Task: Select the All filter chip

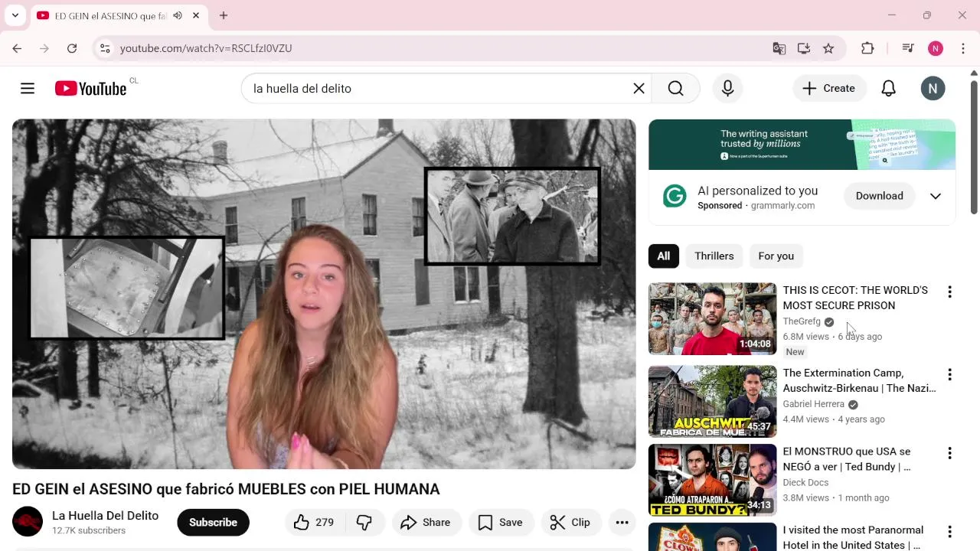Action: (664, 256)
